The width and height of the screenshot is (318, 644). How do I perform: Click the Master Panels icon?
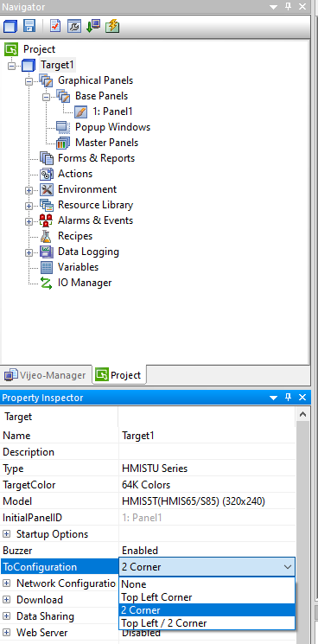pyautogui.click(x=63, y=143)
